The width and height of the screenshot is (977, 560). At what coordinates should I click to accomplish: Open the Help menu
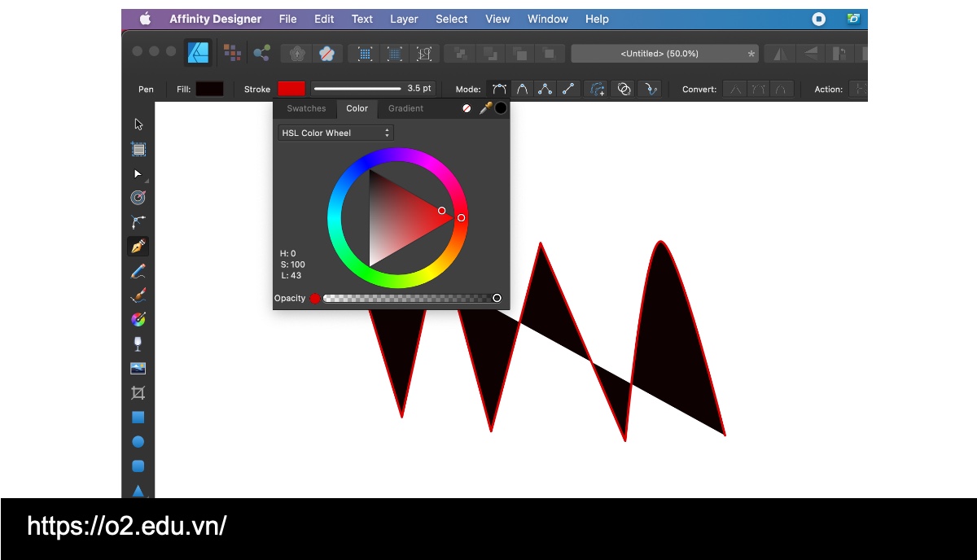597,19
